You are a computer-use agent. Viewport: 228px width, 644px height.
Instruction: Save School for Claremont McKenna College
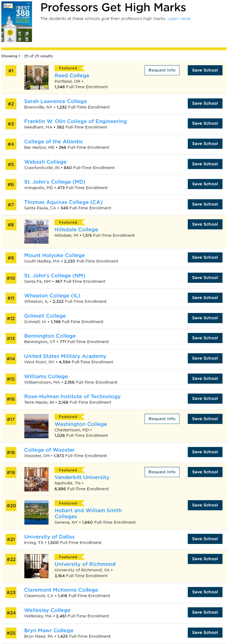tap(205, 592)
